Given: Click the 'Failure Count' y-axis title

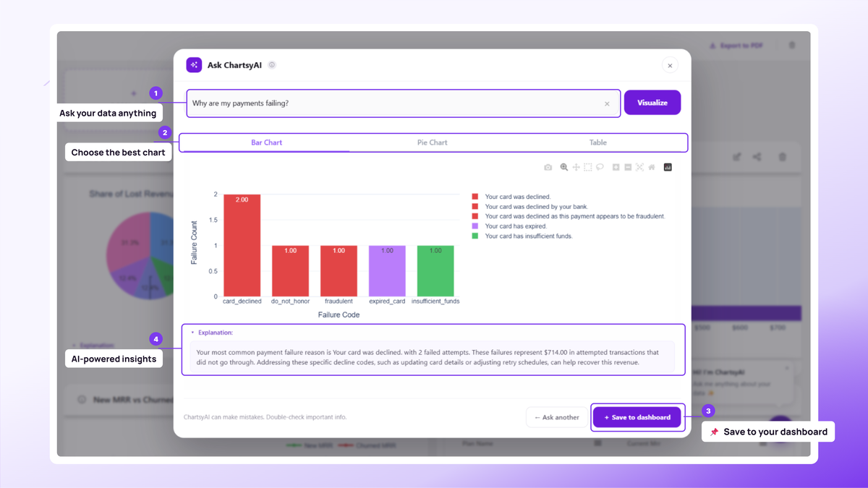Looking at the screenshot, I should coord(194,242).
